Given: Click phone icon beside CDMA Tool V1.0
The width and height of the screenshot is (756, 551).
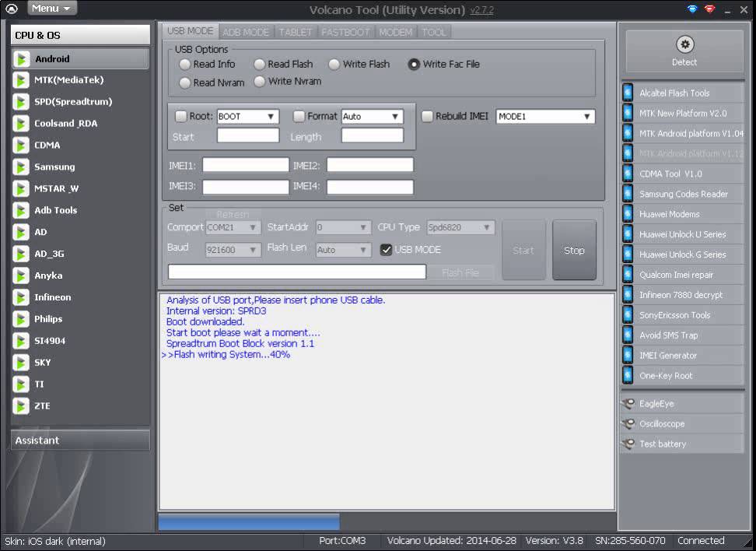Looking at the screenshot, I should 628,174.
